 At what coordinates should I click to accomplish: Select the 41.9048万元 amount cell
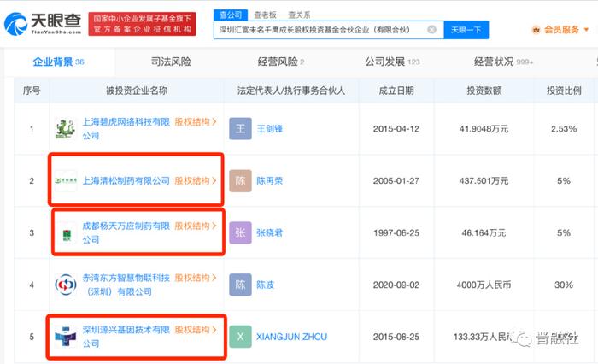coord(484,129)
